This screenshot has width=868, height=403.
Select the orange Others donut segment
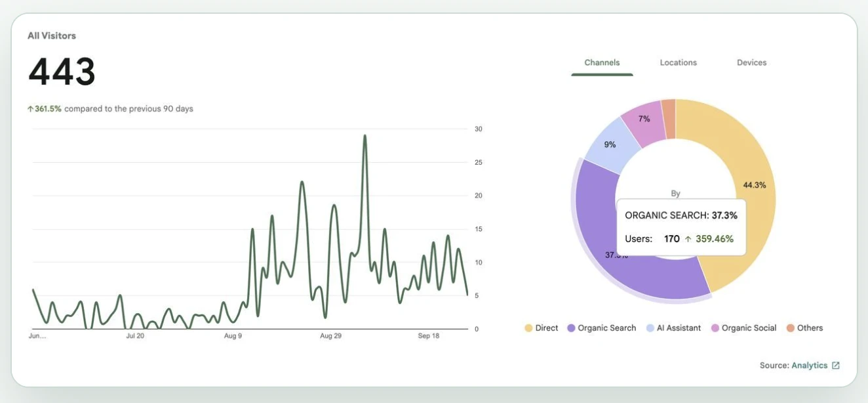click(x=669, y=118)
